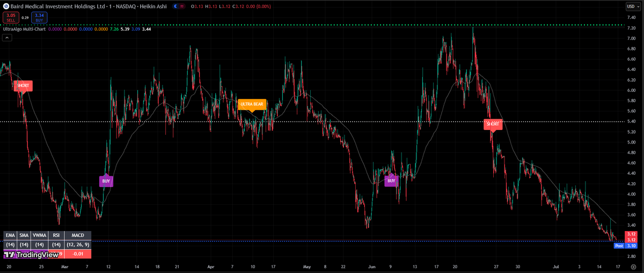Click the MACD value -0.01 cell
This screenshot has height=273, width=644.
78,254
